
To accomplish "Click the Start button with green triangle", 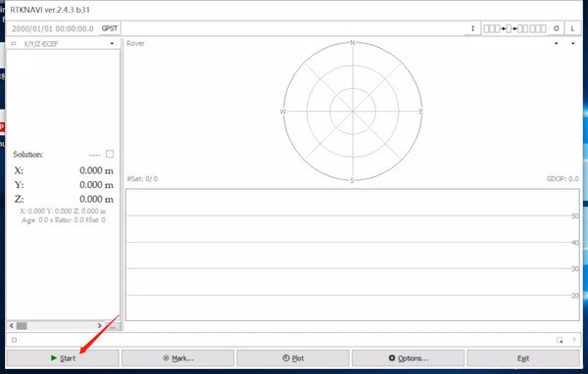I will (63, 358).
